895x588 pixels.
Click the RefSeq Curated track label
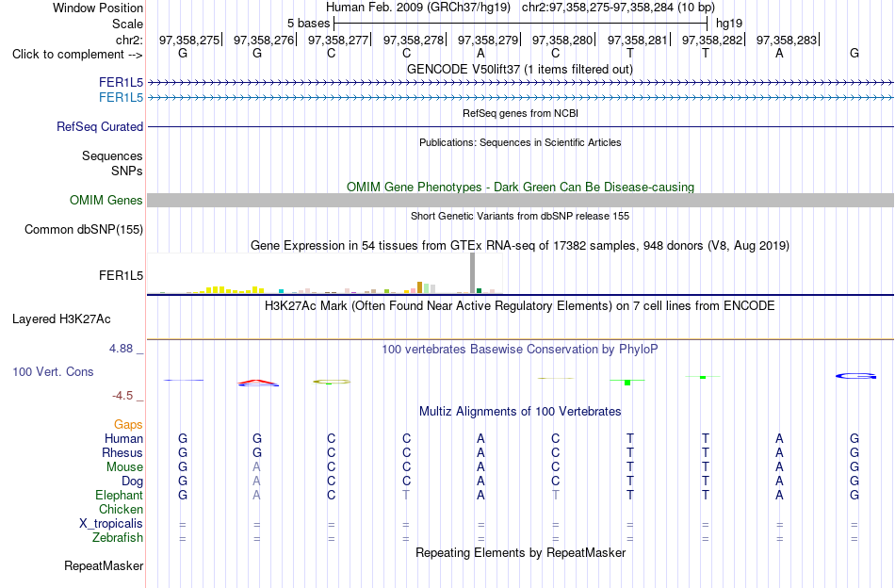(100, 126)
